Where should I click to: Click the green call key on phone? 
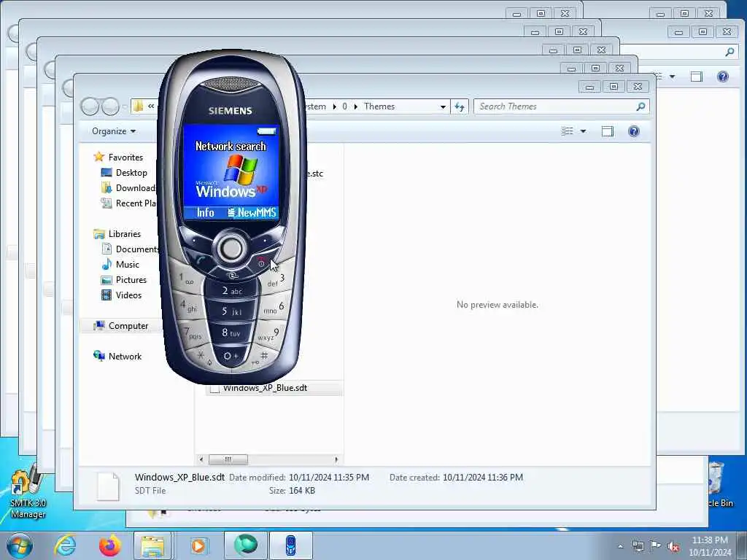coord(201,260)
